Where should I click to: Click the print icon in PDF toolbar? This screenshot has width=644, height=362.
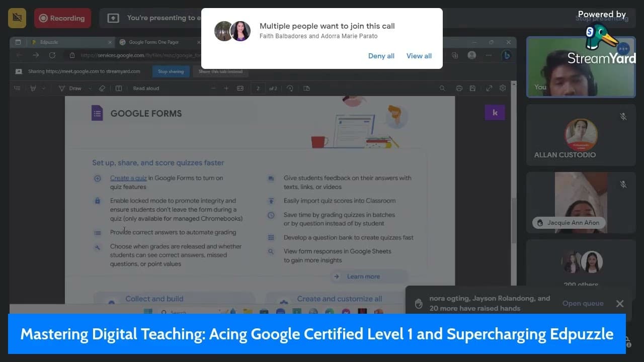pyautogui.click(x=459, y=88)
